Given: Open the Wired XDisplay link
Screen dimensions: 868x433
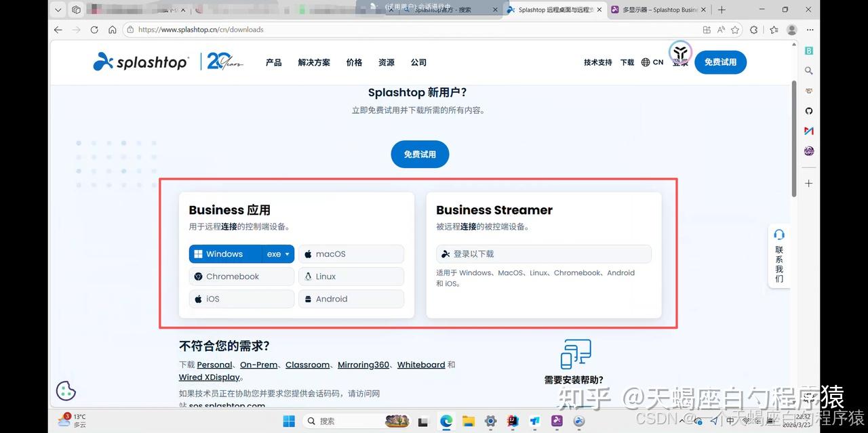Looking at the screenshot, I should 209,377.
